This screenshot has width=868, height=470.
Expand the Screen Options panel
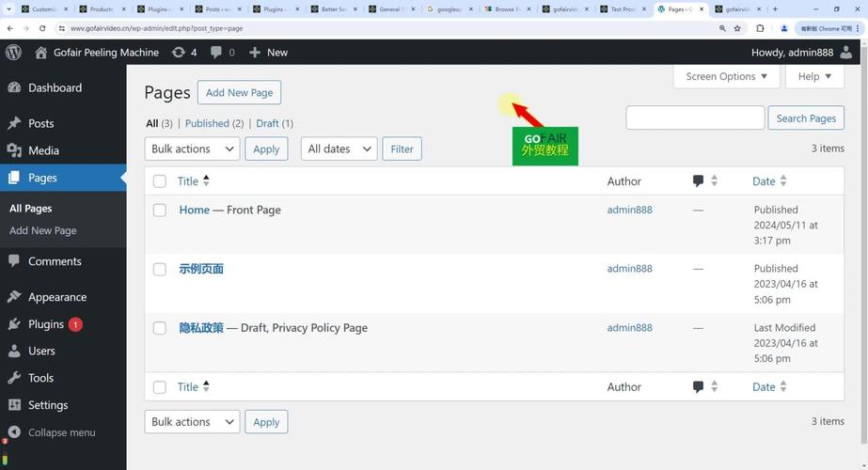(x=726, y=76)
